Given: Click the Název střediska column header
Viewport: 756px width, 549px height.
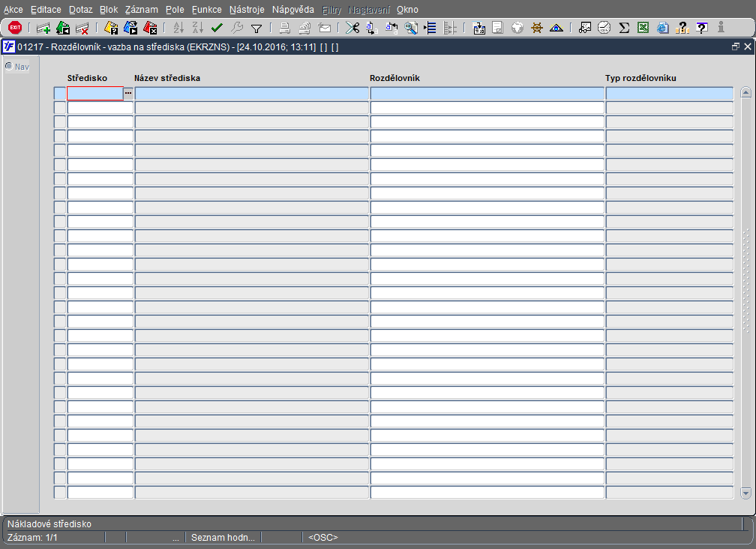Looking at the screenshot, I should tap(167, 78).
